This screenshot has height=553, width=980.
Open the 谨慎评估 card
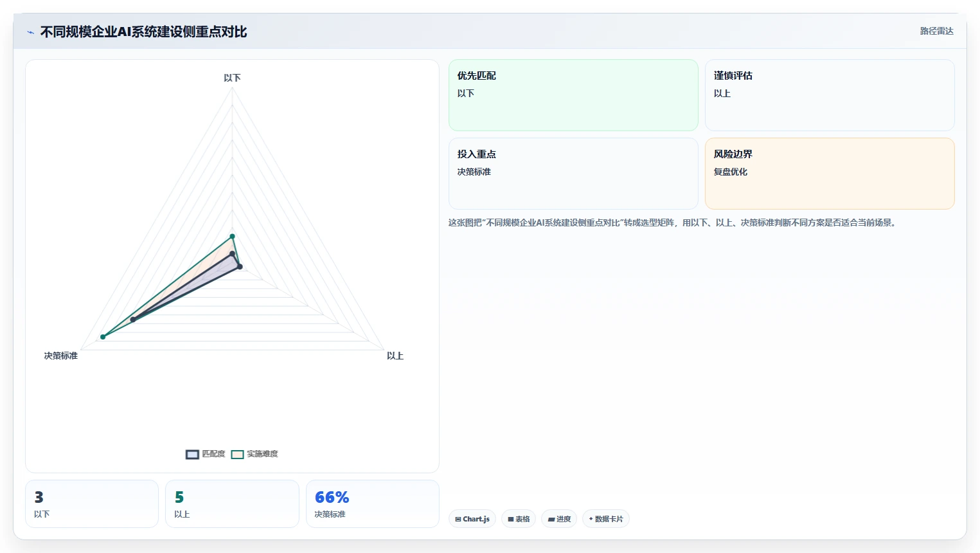[x=830, y=95]
